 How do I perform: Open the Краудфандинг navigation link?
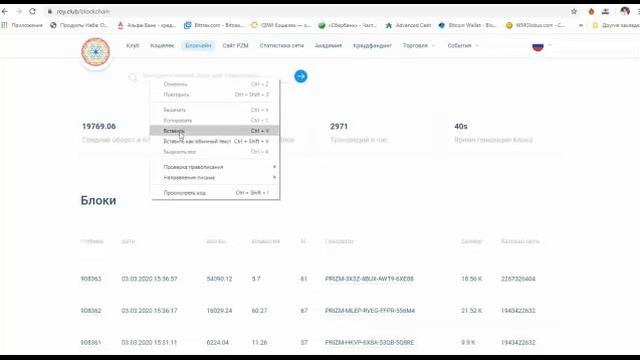coord(372,46)
